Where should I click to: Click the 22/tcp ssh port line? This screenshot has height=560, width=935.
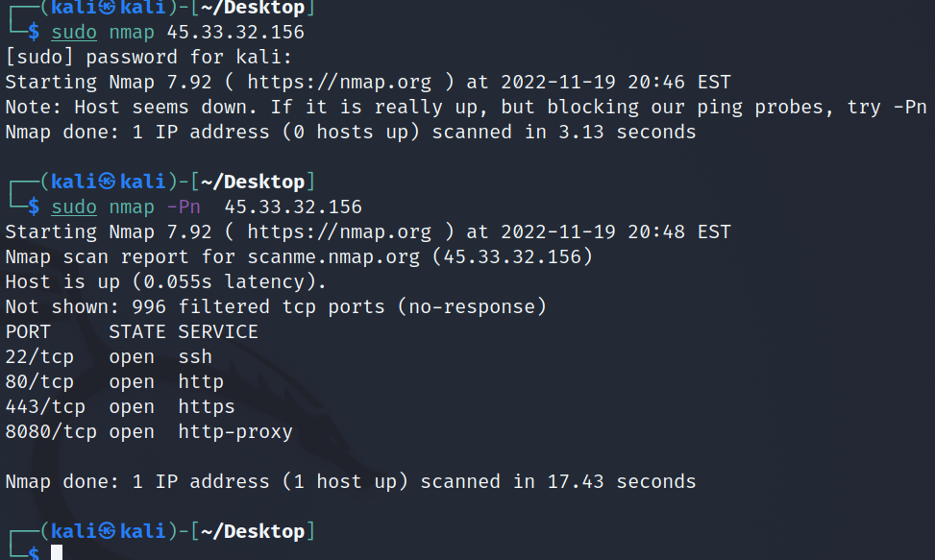tap(109, 357)
